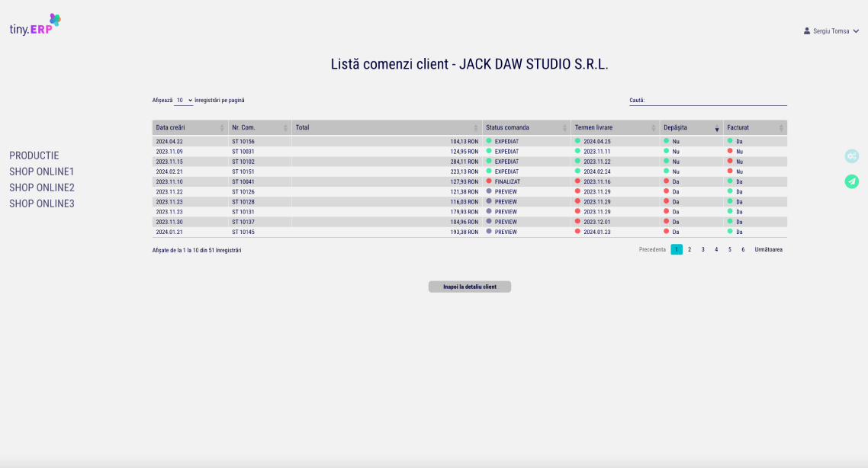The width and height of the screenshot is (868, 468).
Task: Click the tiny.ERP logo
Action: [x=35, y=25]
